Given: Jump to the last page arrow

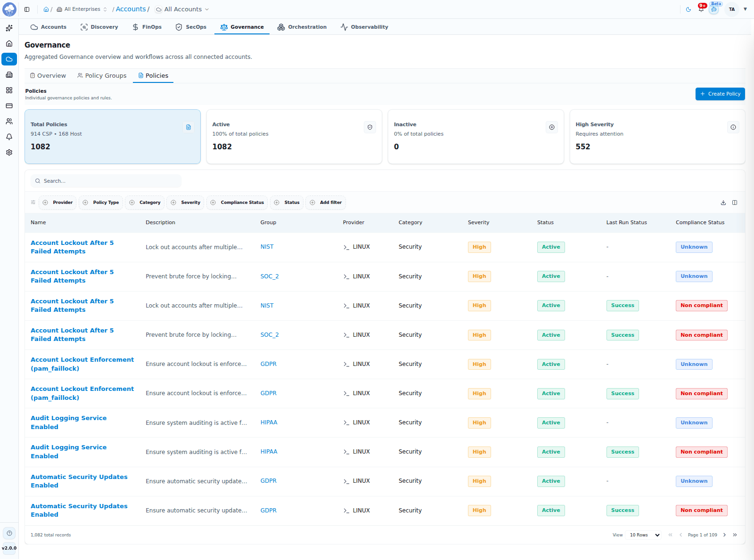Looking at the screenshot, I should (x=735, y=535).
